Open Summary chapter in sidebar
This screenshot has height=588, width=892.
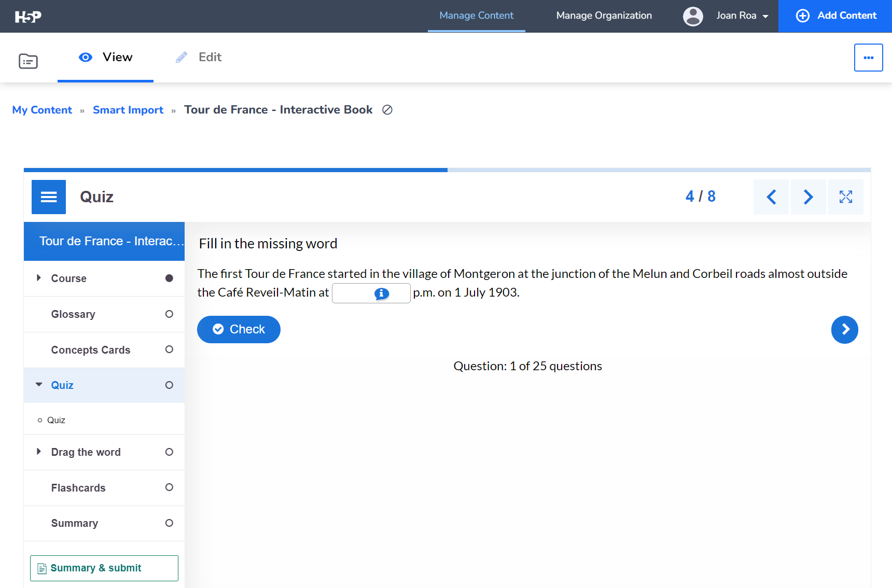(104, 524)
